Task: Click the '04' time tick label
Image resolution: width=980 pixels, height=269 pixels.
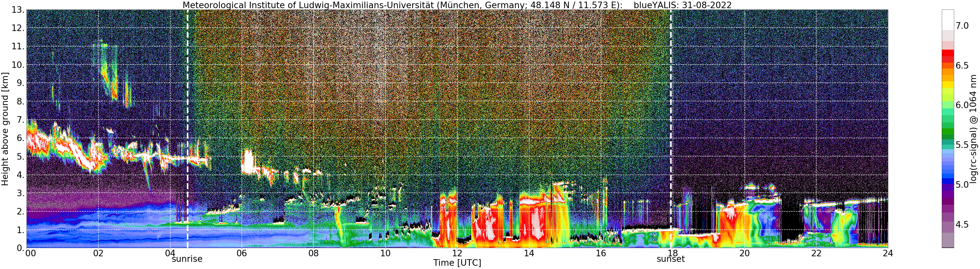Action: pos(170,253)
